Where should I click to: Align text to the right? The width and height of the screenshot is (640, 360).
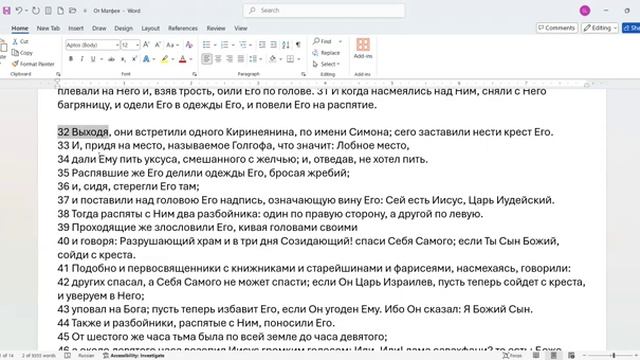[x=229, y=59]
